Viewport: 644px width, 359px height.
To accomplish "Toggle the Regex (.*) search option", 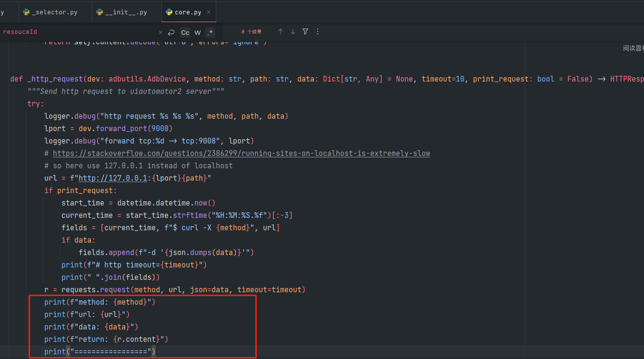I will (x=210, y=32).
